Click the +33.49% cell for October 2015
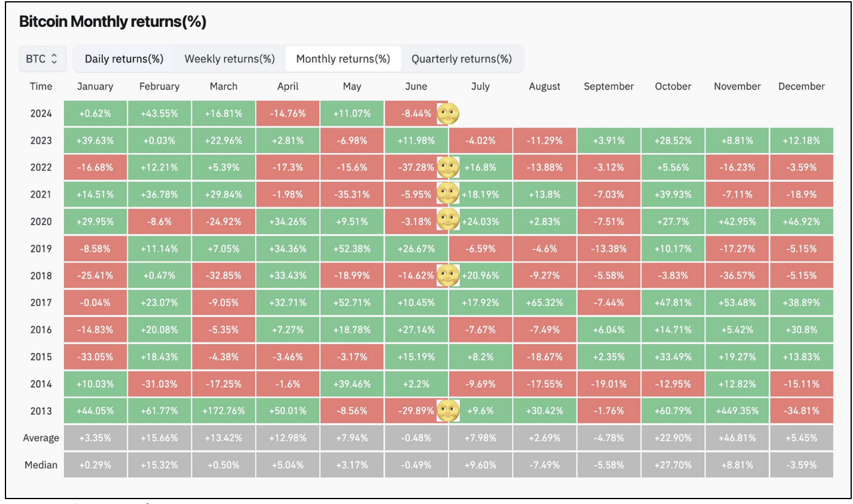853x504 pixels. (x=673, y=357)
